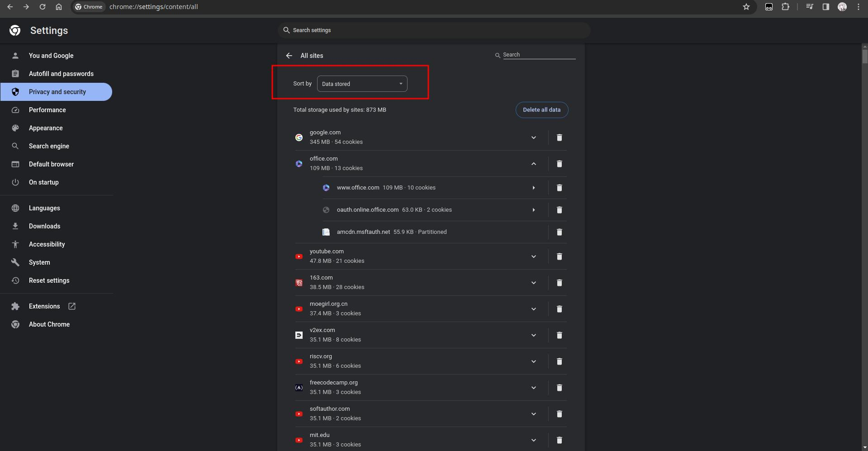Viewport: 868px width, 451px height.
Task: Open About Chrome page
Action: 56,324
